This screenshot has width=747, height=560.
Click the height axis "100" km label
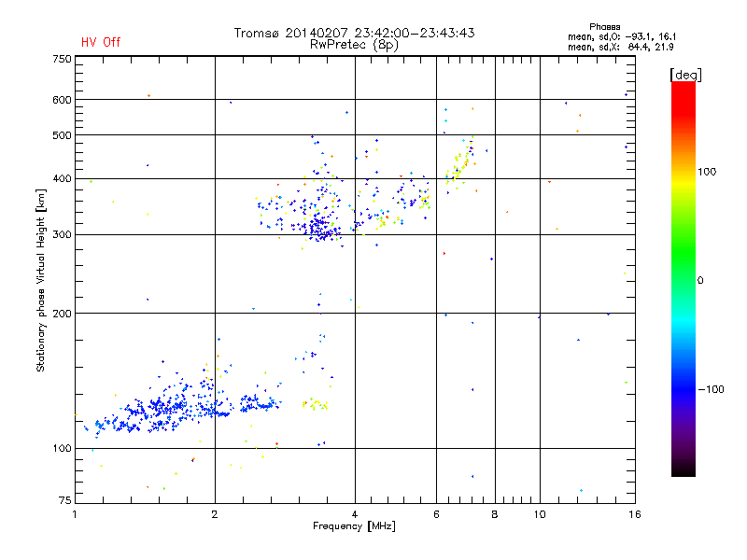click(x=62, y=449)
